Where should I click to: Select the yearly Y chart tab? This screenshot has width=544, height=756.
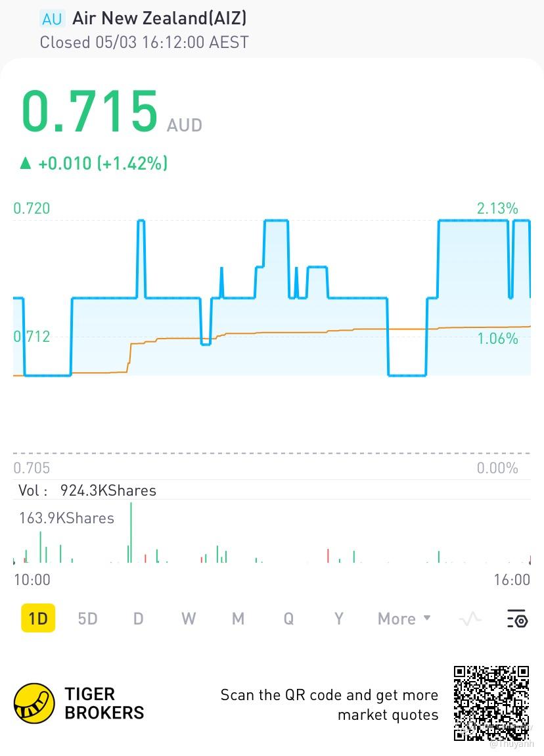tap(338, 619)
